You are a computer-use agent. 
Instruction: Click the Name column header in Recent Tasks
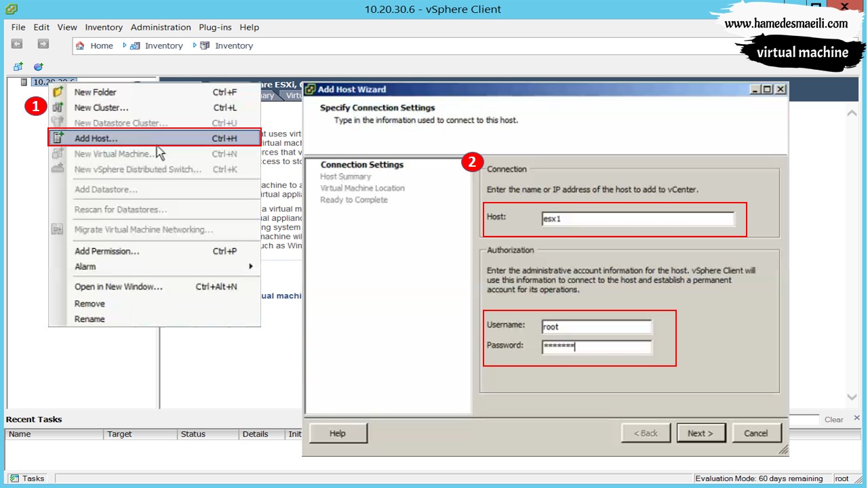point(55,434)
